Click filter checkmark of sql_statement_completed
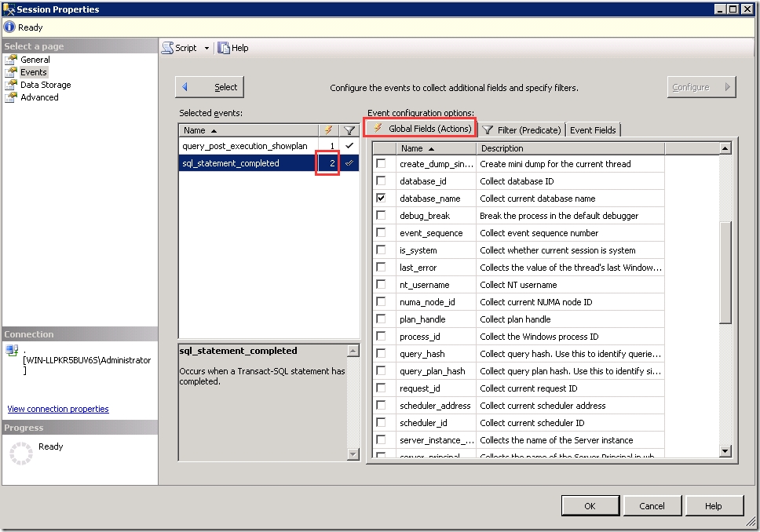The image size is (760, 532). [x=349, y=163]
